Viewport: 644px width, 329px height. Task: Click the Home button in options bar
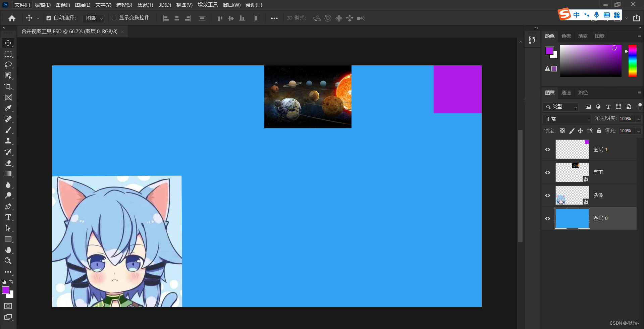(x=12, y=18)
